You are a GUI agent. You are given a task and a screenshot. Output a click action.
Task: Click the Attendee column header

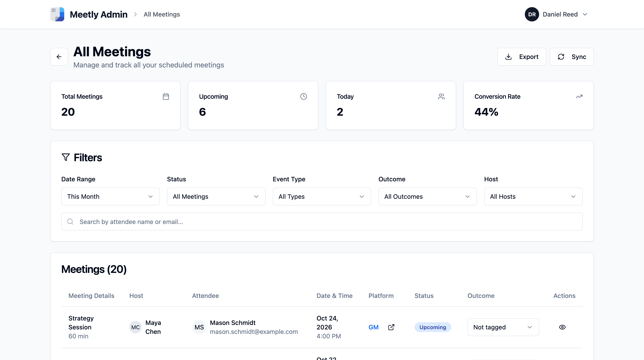click(x=205, y=296)
